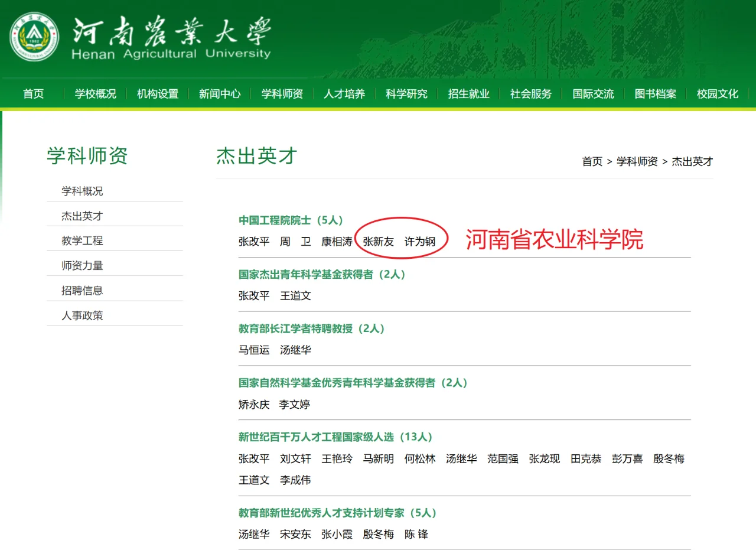756x550 pixels.
Task: Click 王道文 under 国家杰出青年科学基金获得者
Action: point(295,296)
